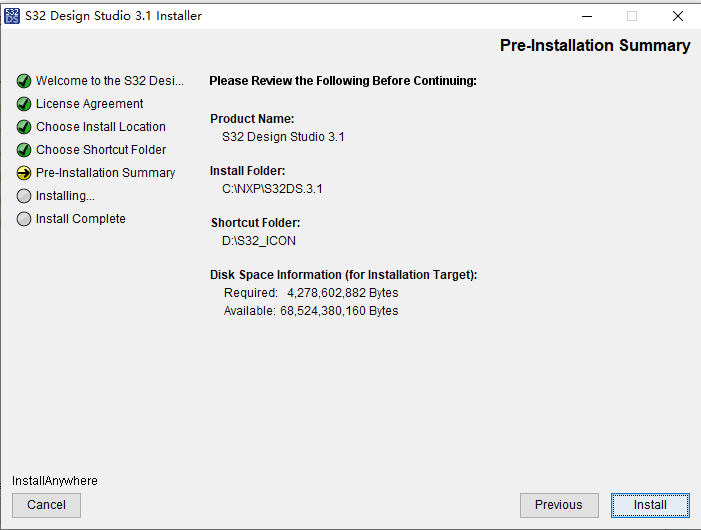Click the 'Product Name:' heading
The height and width of the screenshot is (530, 701).
pyautogui.click(x=252, y=119)
